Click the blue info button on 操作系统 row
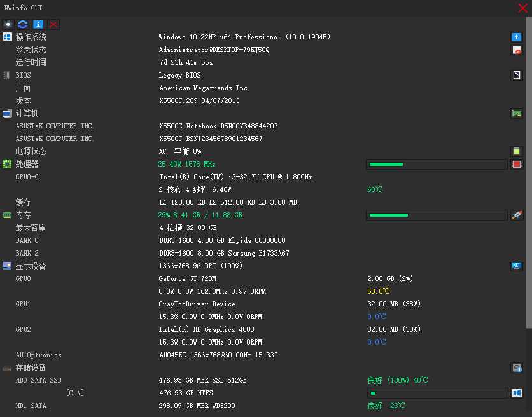The width and height of the screenshot is (532, 417). [517, 38]
